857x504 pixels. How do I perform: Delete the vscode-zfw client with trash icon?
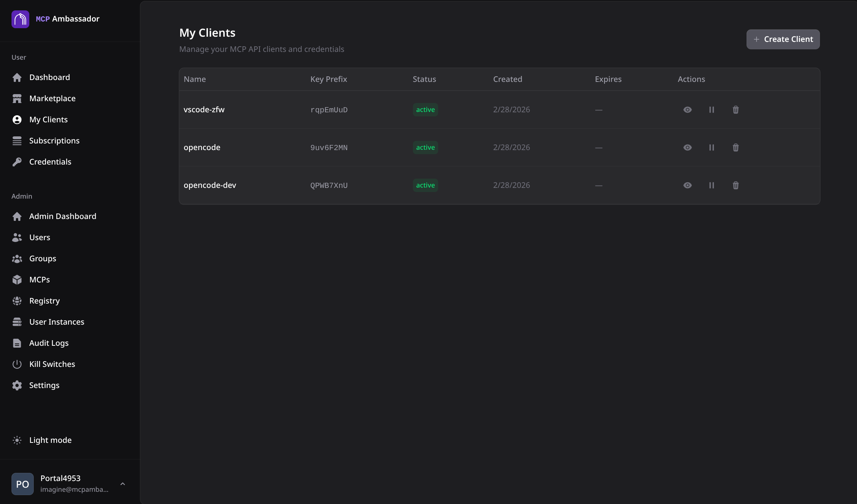pos(735,110)
